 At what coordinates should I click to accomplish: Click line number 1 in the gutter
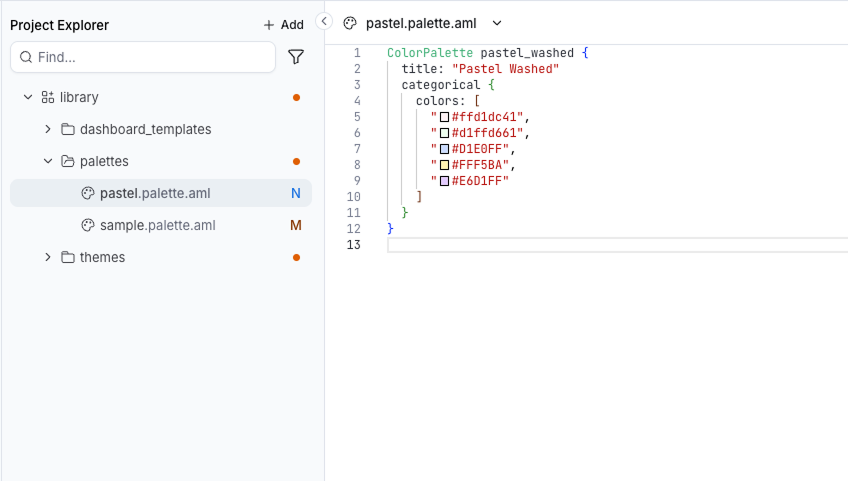(357, 53)
